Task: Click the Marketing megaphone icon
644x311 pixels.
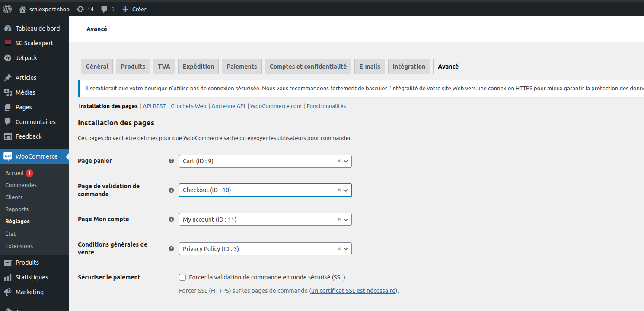Action: coord(8,292)
